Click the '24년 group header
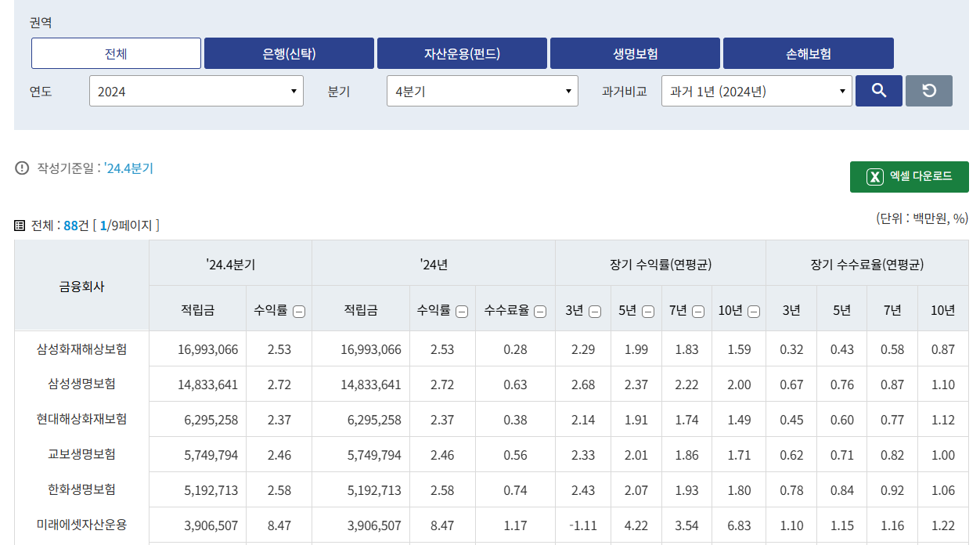The width and height of the screenshot is (980, 545). coord(434,265)
